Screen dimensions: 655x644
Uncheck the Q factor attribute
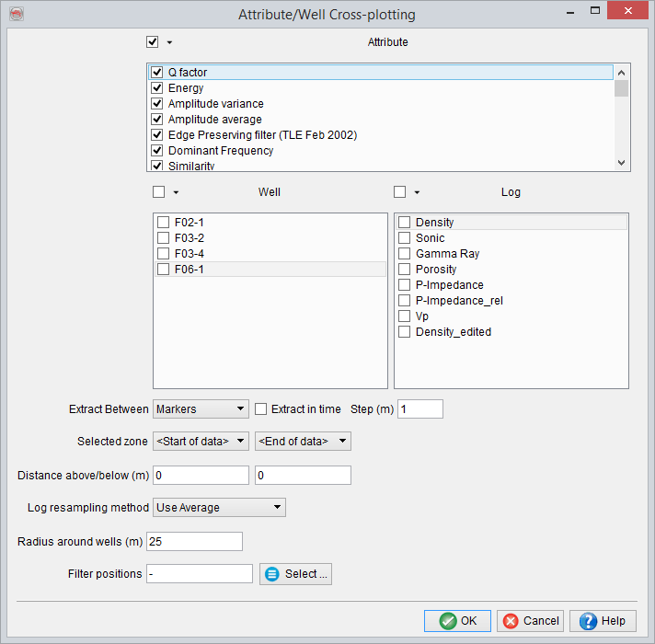pos(157,72)
